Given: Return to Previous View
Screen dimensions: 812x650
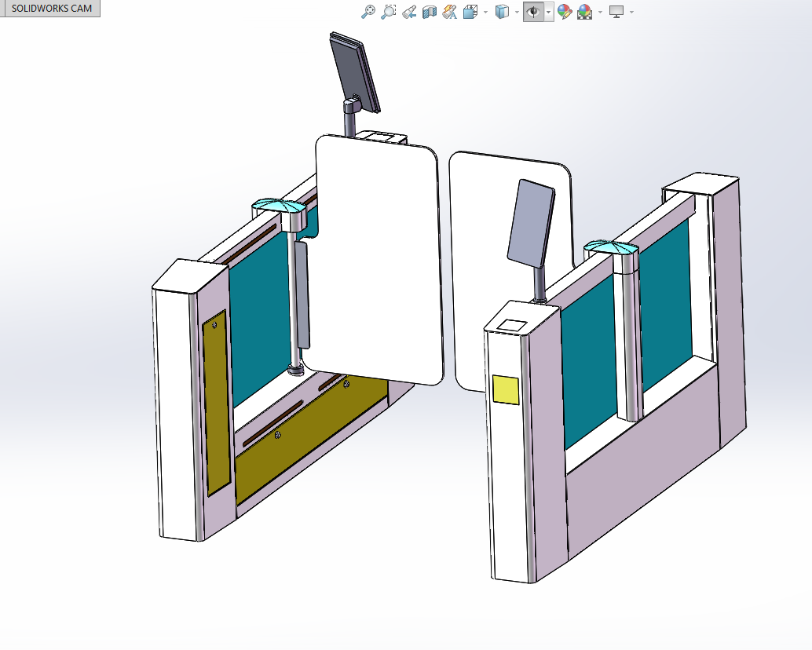Looking at the screenshot, I should coord(409,12).
